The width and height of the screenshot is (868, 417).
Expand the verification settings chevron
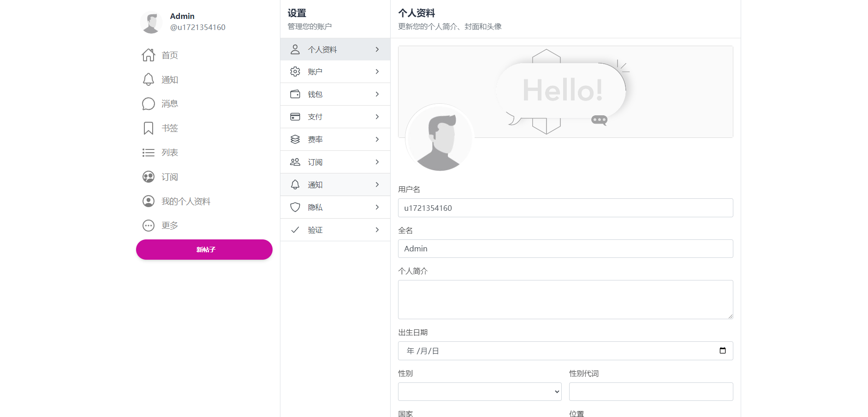(x=377, y=230)
